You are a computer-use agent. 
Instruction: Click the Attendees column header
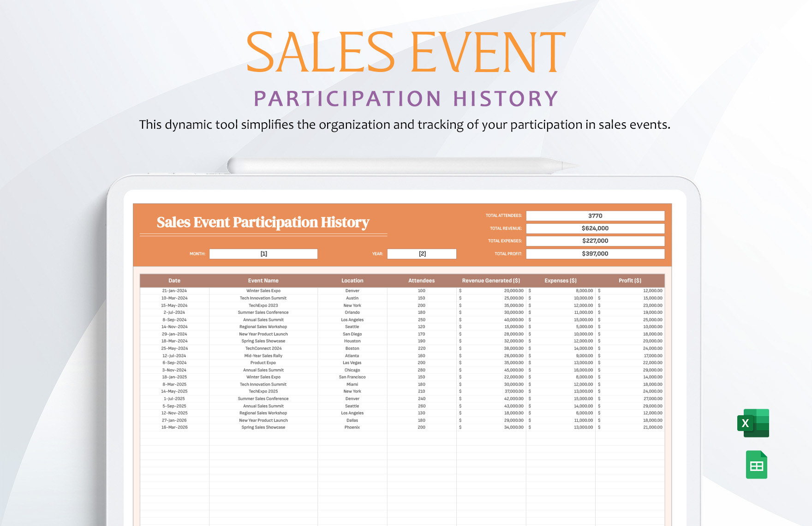click(x=422, y=281)
